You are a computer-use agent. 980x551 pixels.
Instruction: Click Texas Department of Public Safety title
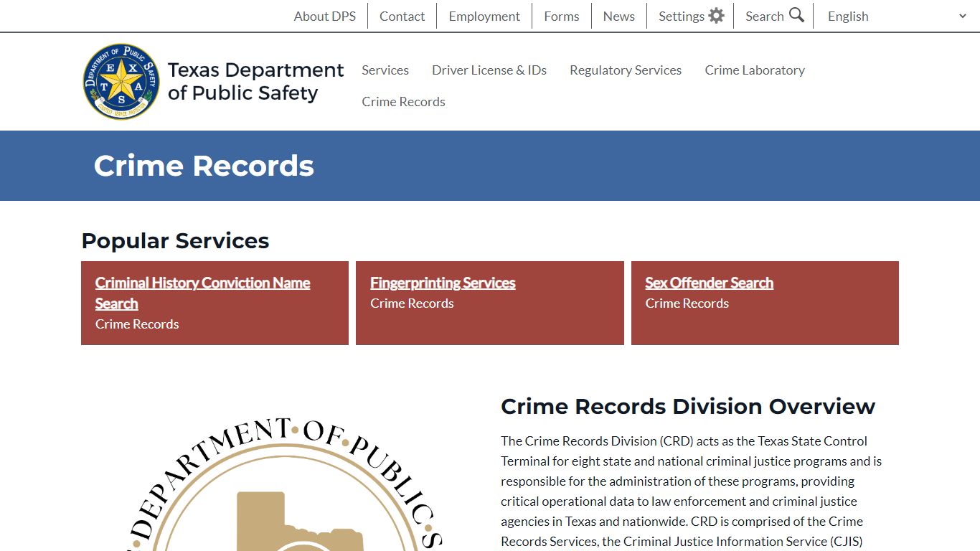(255, 81)
